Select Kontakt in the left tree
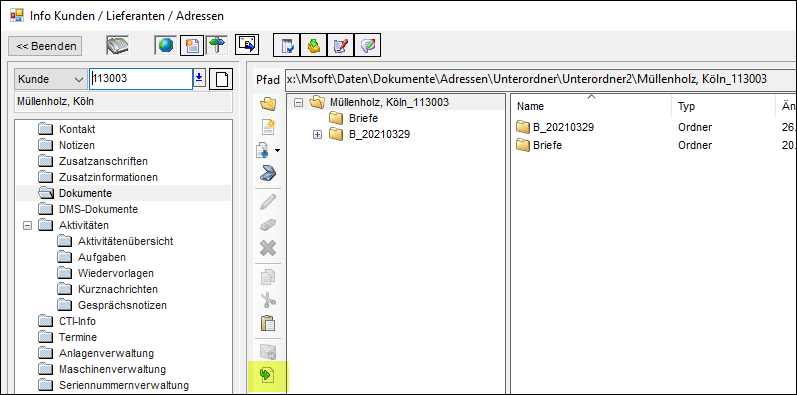This screenshot has height=395, width=797. 77,130
